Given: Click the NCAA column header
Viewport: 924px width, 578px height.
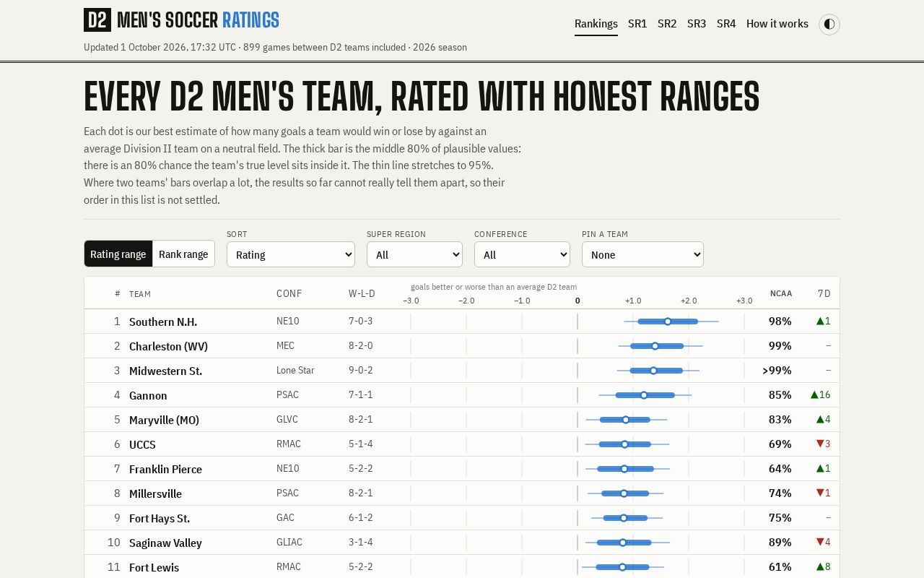Looking at the screenshot, I should pos(781,293).
